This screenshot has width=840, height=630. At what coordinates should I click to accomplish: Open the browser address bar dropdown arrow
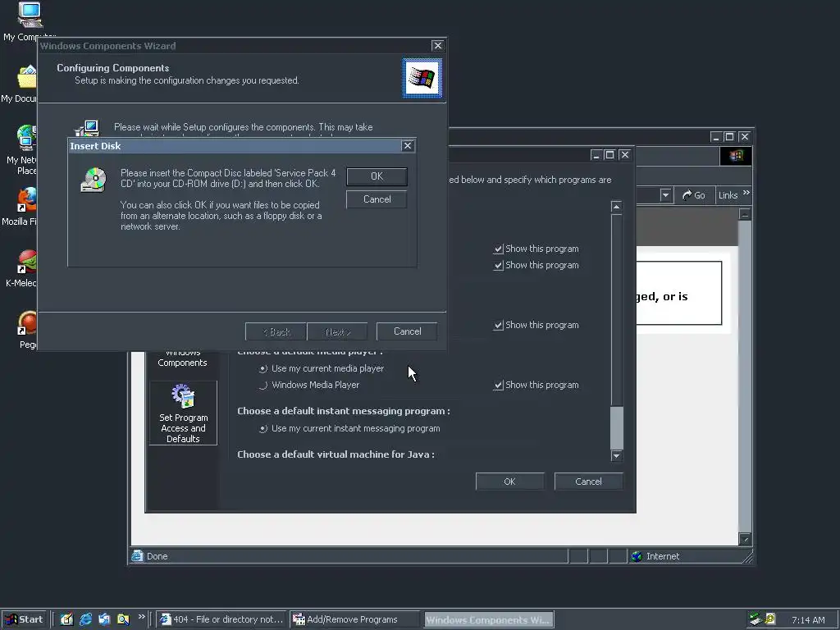665,195
